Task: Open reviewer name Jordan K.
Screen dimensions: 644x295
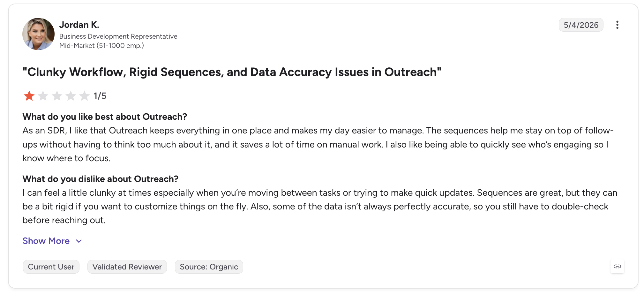Action: pyautogui.click(x=79, y=25)
